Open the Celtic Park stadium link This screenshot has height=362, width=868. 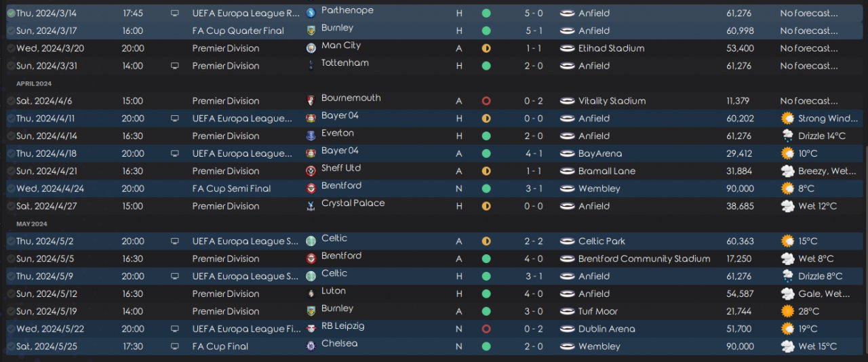pos(601,241)
